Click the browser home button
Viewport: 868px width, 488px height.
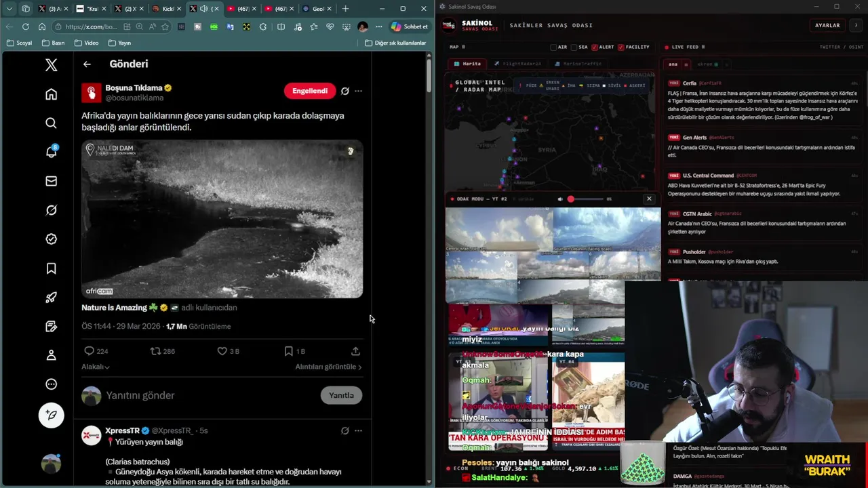click(42, 26)
